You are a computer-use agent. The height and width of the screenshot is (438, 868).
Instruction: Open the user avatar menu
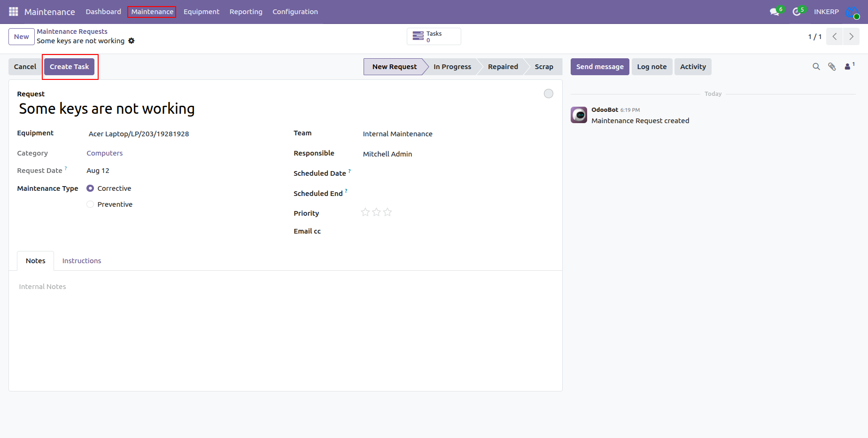(x=852, y=12)
